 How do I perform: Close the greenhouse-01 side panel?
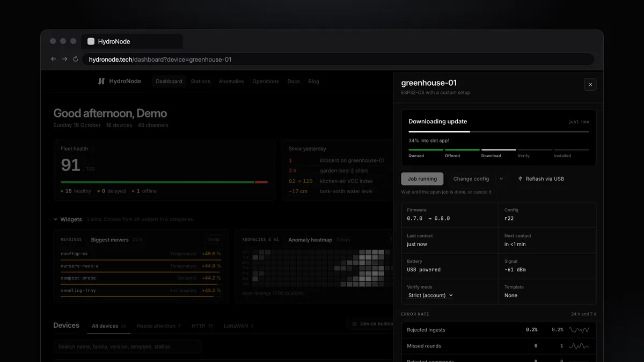pos(590,84)
